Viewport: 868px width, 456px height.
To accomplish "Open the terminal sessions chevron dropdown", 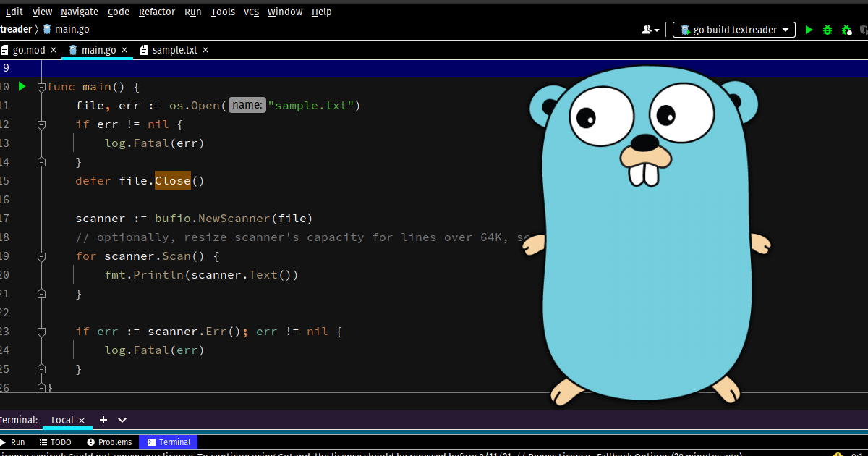I will 122,420.
